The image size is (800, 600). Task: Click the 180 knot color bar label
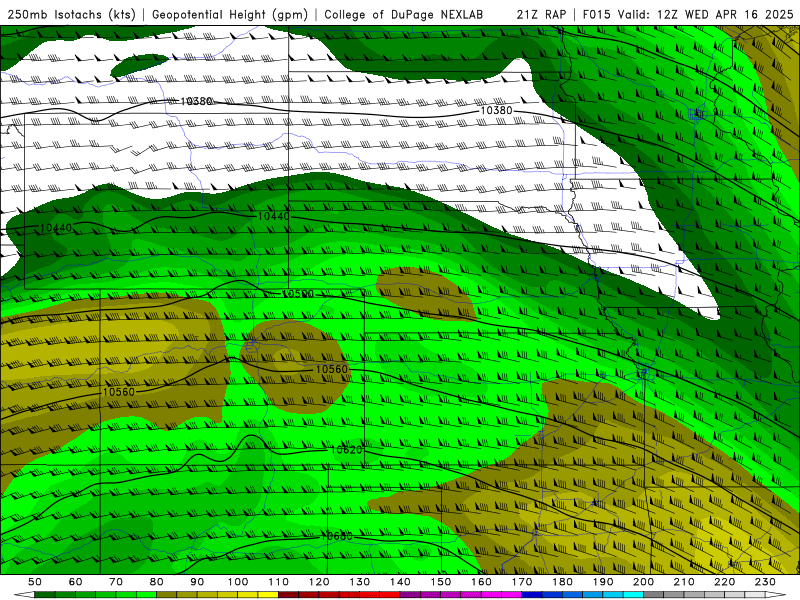pyautogui.click(x=563, y=582)
